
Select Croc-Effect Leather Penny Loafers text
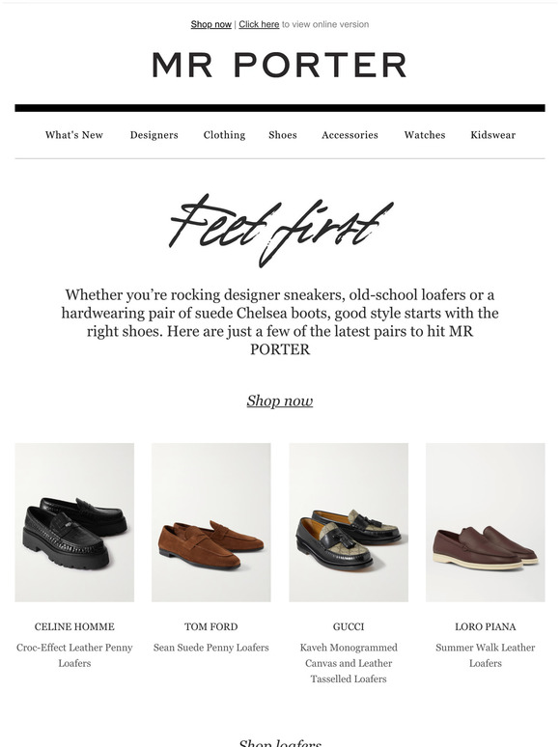point(74,655)
